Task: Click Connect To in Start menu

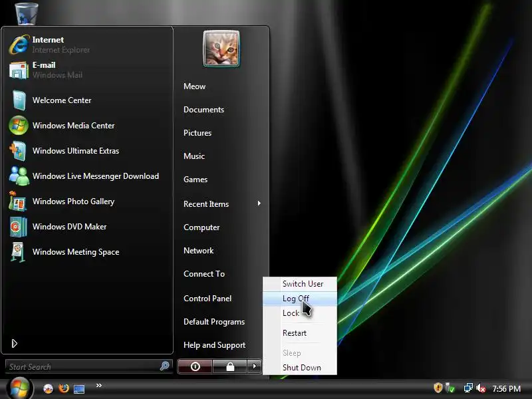Action: click(204, 274)
